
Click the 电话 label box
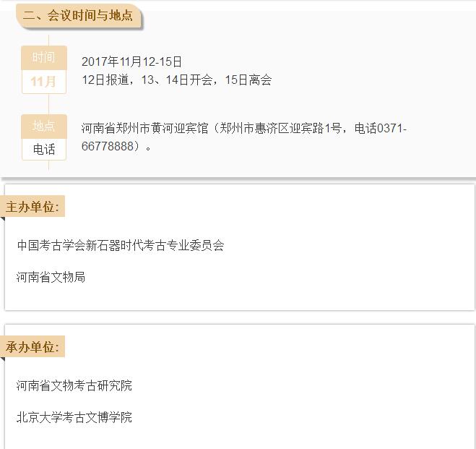(43, 150)
